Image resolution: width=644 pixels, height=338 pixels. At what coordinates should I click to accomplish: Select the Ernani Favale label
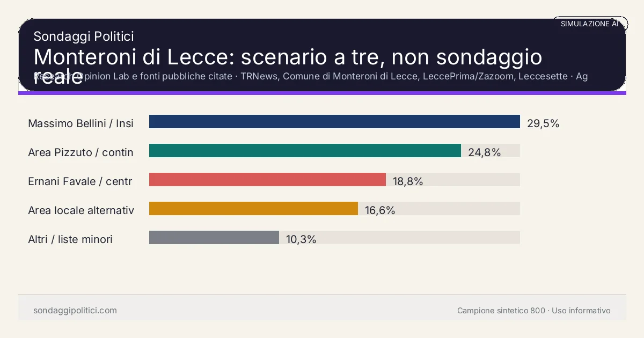(x=80, y=181)
